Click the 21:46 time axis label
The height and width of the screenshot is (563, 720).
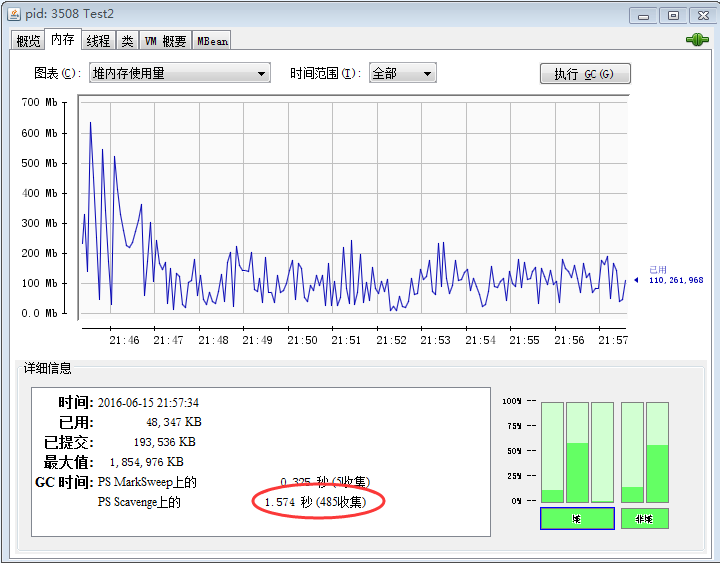(x=124, y=340)
